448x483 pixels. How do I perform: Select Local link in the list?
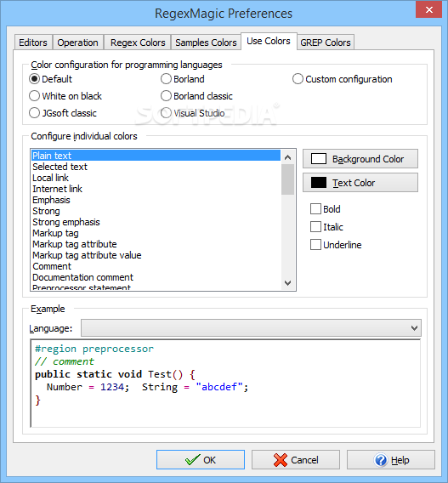(x=156, y=178)
